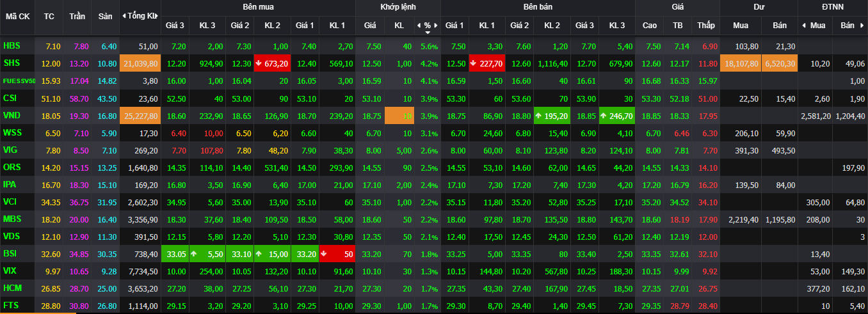868x314 pixels.
Task: Click the 5.6% change cell in HBS row
Action: point(429,47)
